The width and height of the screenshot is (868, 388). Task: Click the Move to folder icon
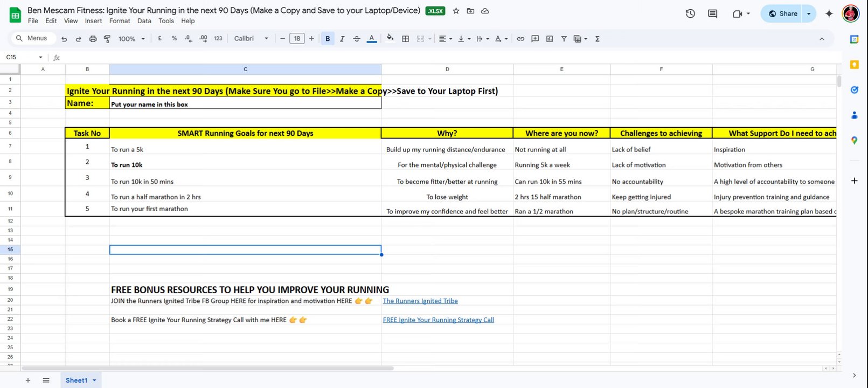(x=470, y=11)
